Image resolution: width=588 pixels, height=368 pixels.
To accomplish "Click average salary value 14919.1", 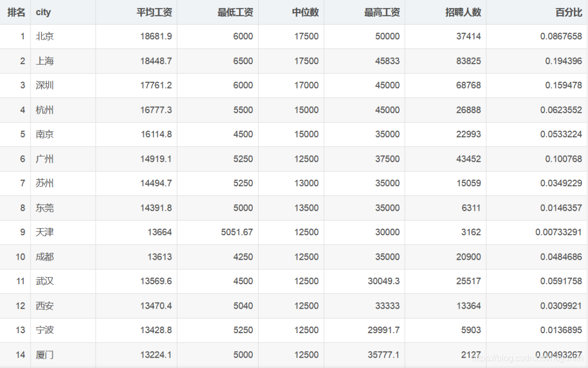I will click(156, 159).
